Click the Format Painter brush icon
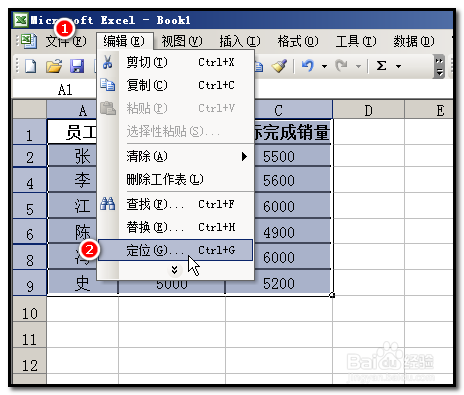This screenshot has width=464, height=395. [x=279, y=66]
